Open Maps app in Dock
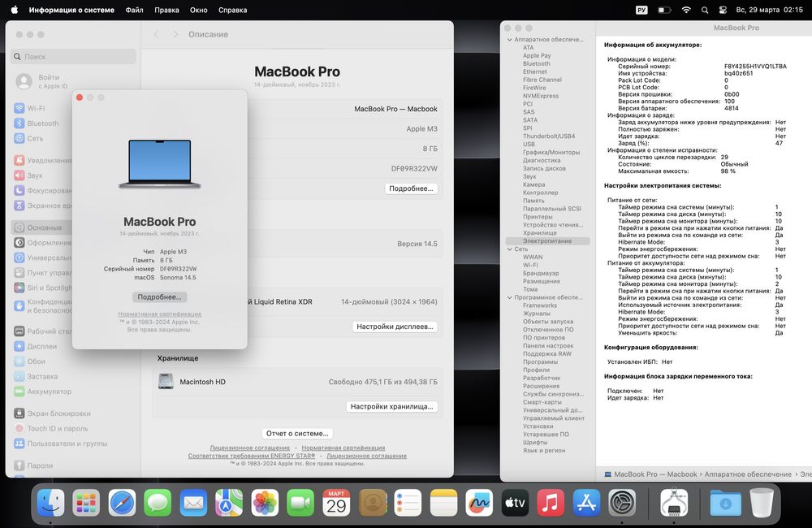The width and height of the screenshot is (812, 528). point(229,503)
